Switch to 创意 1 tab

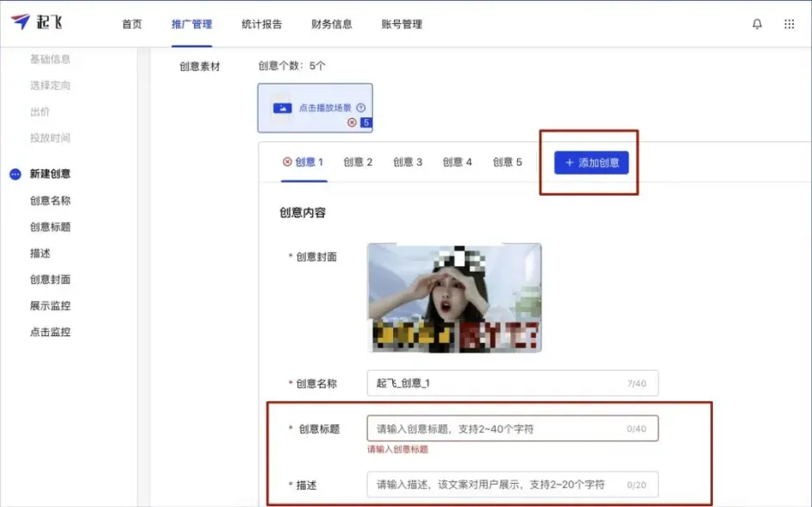[304, 162]
